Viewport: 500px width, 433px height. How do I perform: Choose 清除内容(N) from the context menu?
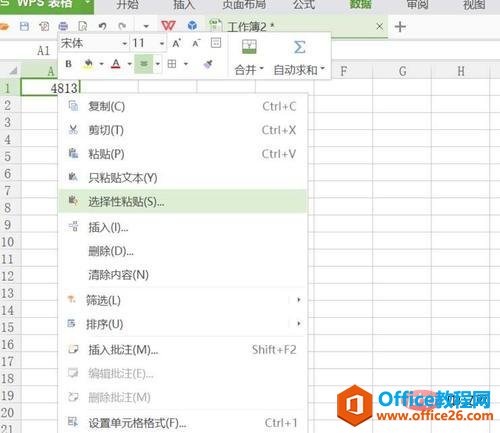[182, 275]
